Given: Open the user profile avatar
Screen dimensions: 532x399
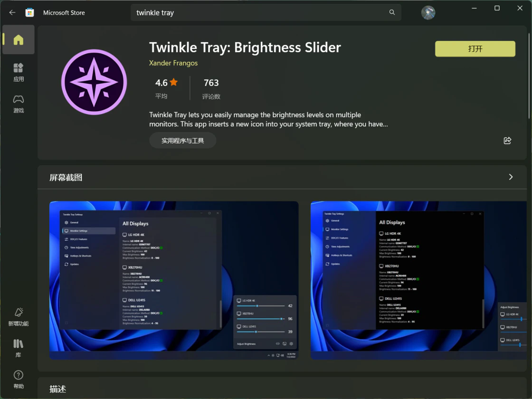Looking at the screenshot, I should tap(428, 13).
